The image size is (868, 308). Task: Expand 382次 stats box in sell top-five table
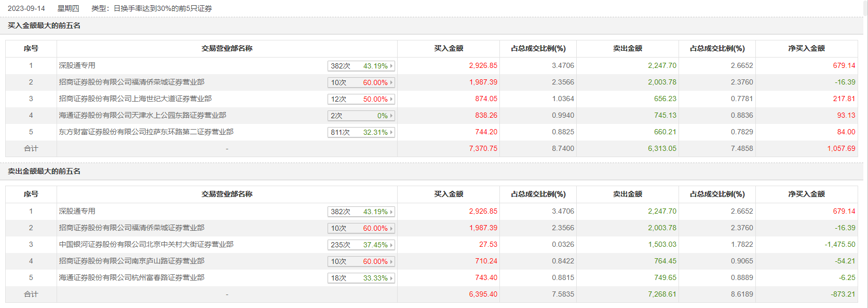(361, 212)
